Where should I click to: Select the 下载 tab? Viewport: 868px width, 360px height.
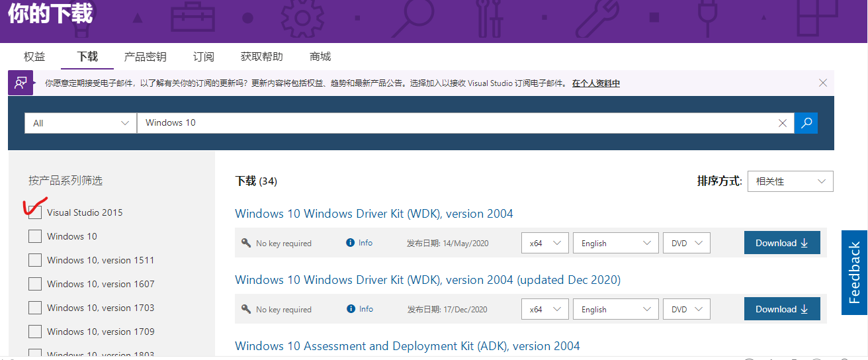click(87, 57)
